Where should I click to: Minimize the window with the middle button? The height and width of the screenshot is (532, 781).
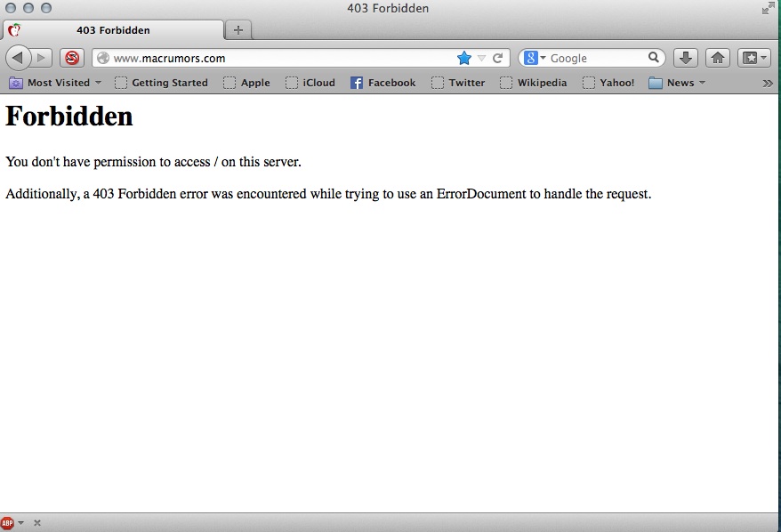point(28,8)
